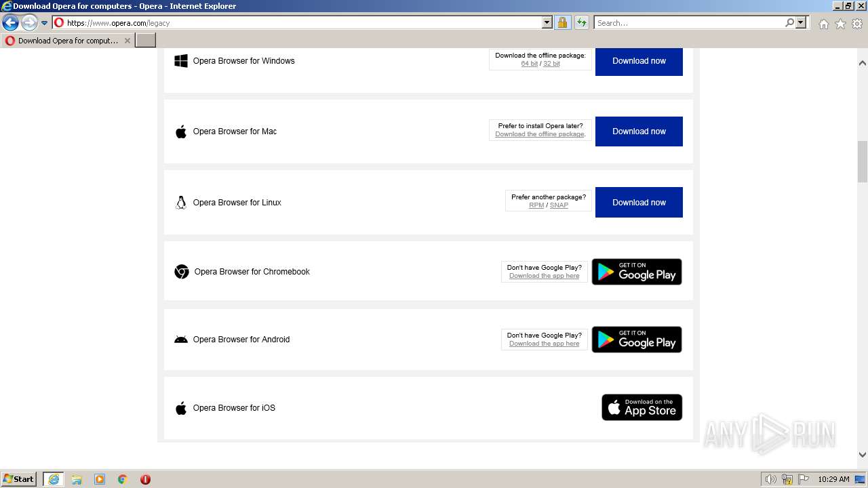
Task: Open the 32 bit offline package link
Action: (551, 64)
